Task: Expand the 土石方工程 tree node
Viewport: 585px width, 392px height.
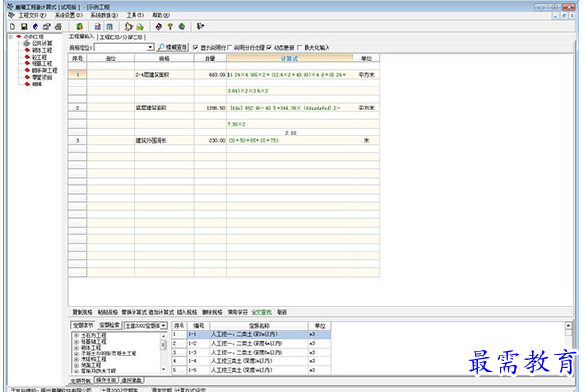Action: pos(76,335)
